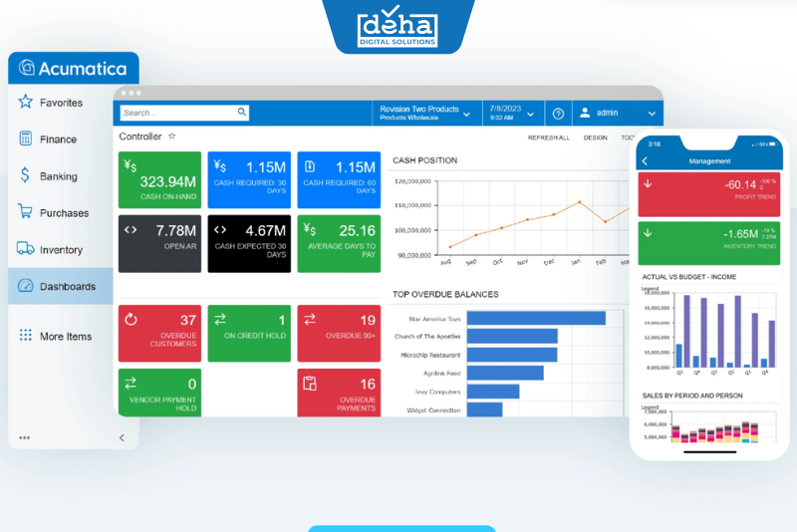
Task: Click the Acumatica logo icon
Action: (27, 68)
